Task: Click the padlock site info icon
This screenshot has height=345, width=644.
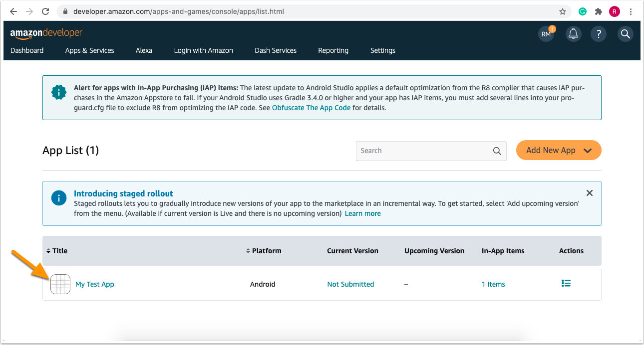Action: point(66,11)
